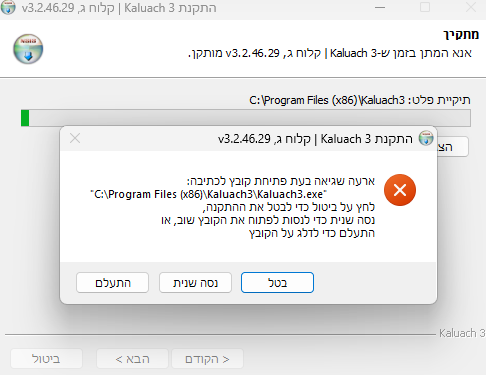The image size is (486, 375).
Task: Click the נסה שנית (Retry) button
Action: click(x=195, y=283)
